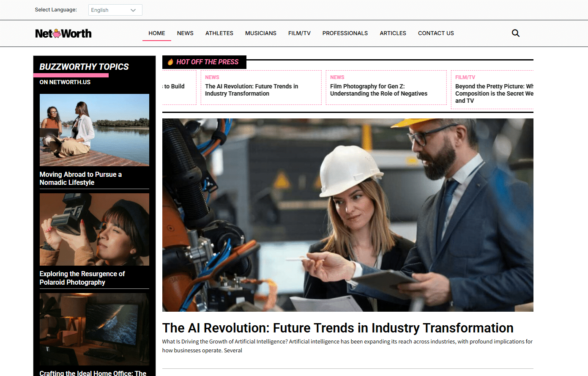The image size is (588, 376).
Task: Click the flame icon beside Hot Off The Press
Action: [170, 62]
